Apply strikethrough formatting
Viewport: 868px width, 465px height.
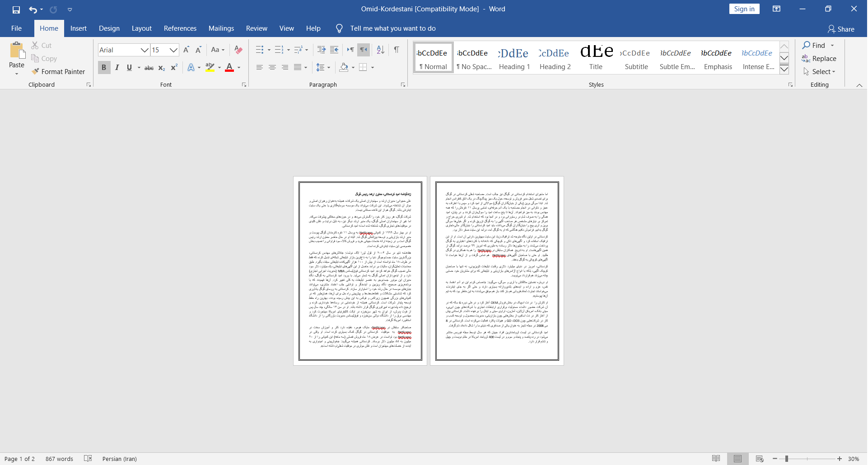(x=149, y=68)
